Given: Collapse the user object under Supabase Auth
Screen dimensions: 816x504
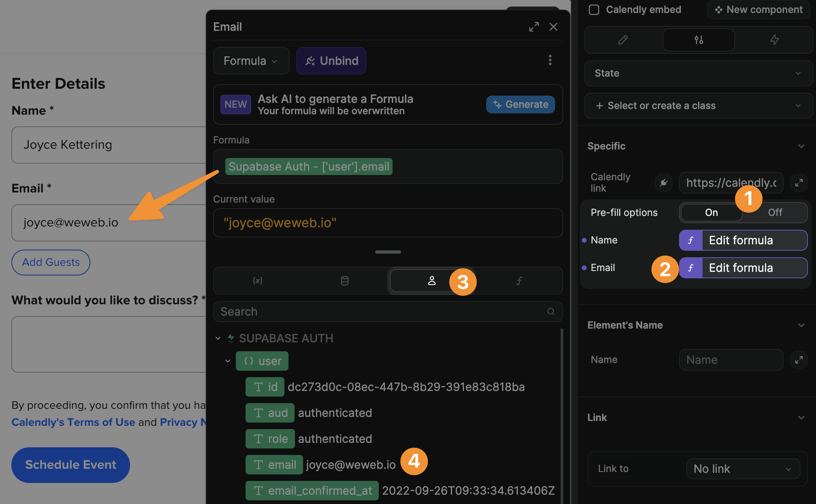Looking at the screenshot, I should click(227, 361).
